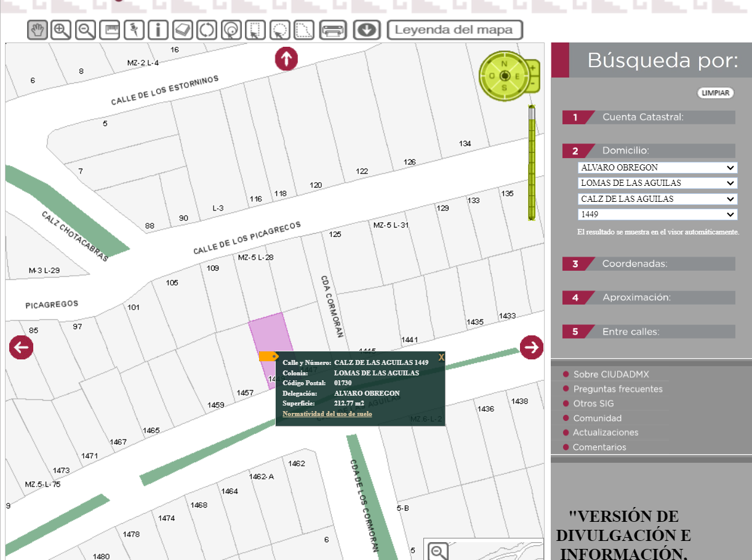752x560 pixels.
Task: Pan map west with left red arrow
Action: point(22,348)
